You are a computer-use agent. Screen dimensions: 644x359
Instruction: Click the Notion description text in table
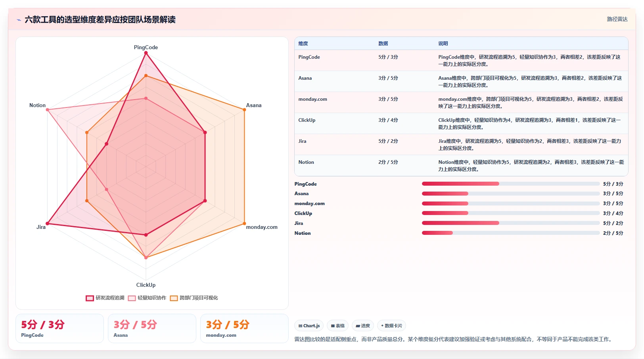pos(531,166)
